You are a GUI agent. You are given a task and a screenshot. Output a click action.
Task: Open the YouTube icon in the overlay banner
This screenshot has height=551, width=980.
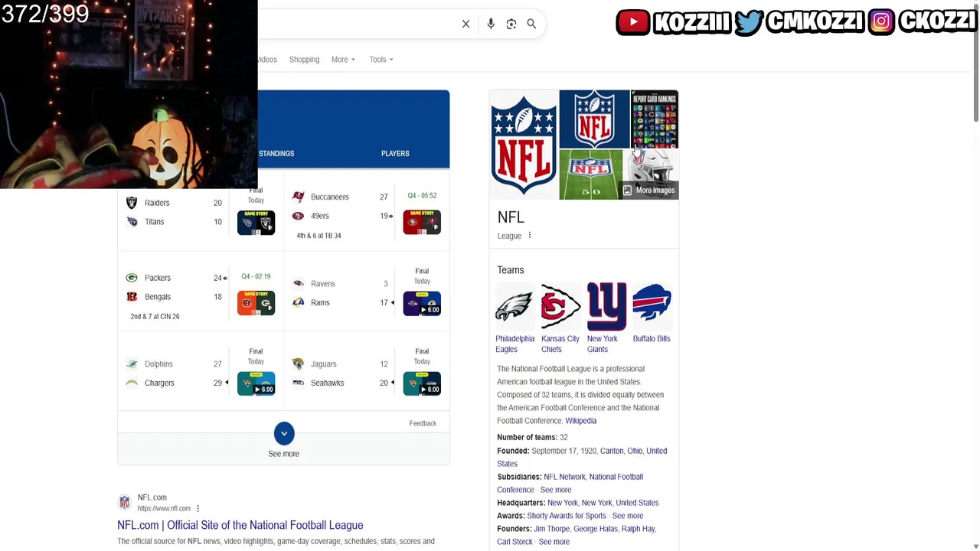tap(633, 22)
